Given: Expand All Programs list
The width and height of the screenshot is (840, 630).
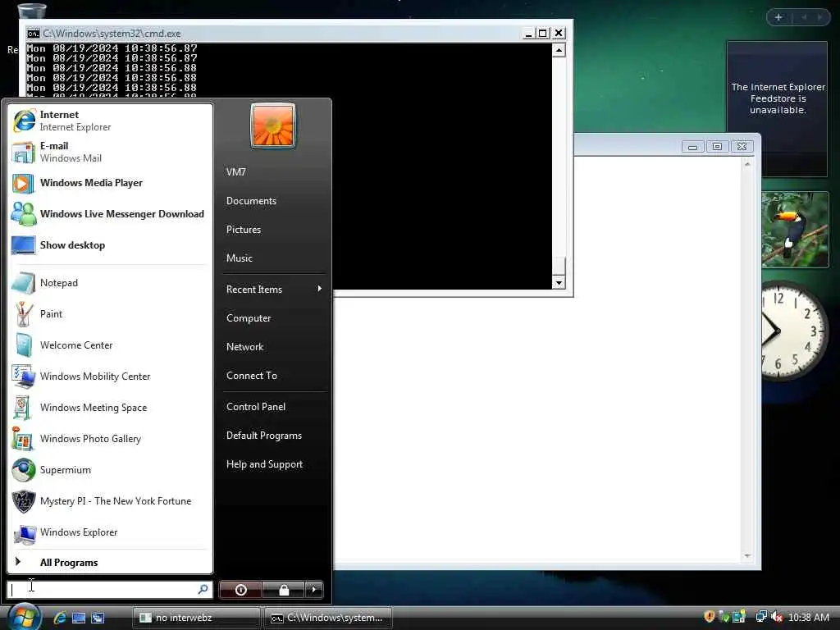Looking at the screenshot, I should pos(110,562).
